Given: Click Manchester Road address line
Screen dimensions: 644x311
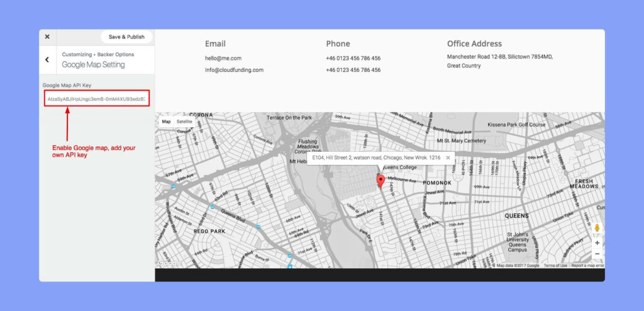Looking at the screenshot, I should 500,57.
